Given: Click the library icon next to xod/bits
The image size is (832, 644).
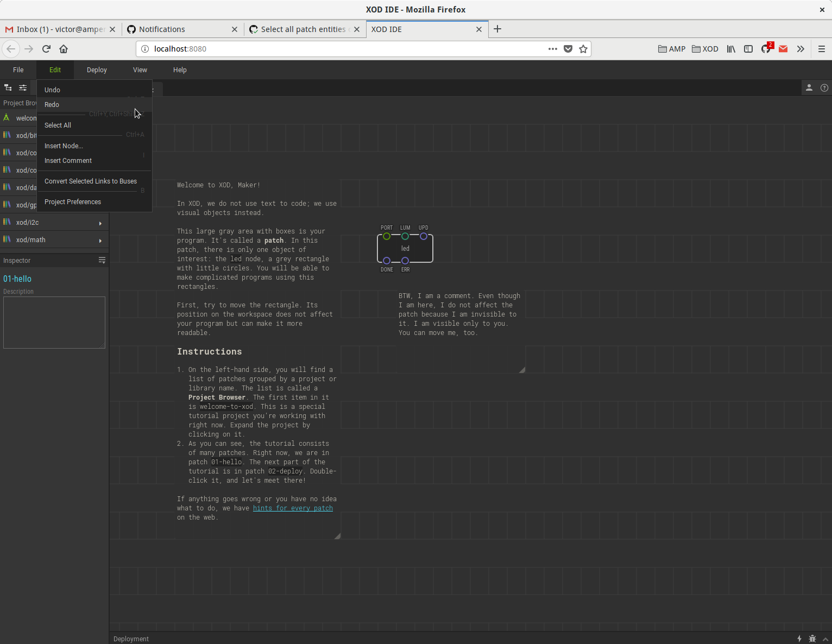Looking at the screenshot, I should click(7, 135).
